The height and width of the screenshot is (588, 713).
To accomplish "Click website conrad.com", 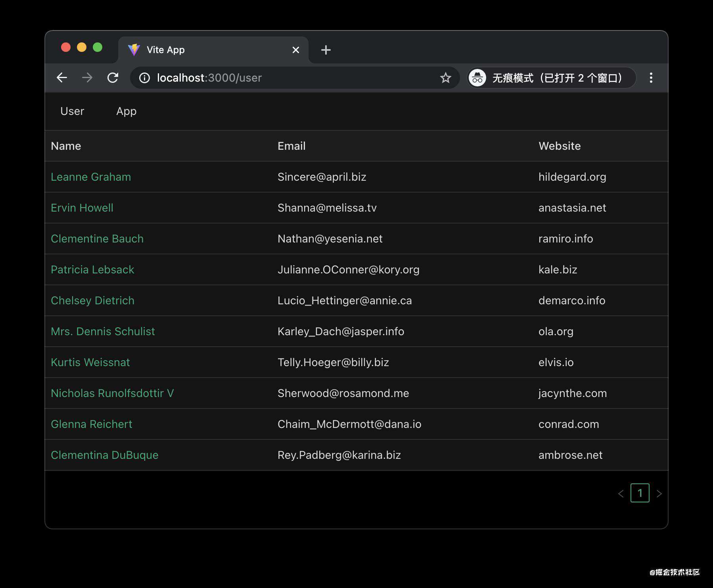I will (x=569, y=424).
